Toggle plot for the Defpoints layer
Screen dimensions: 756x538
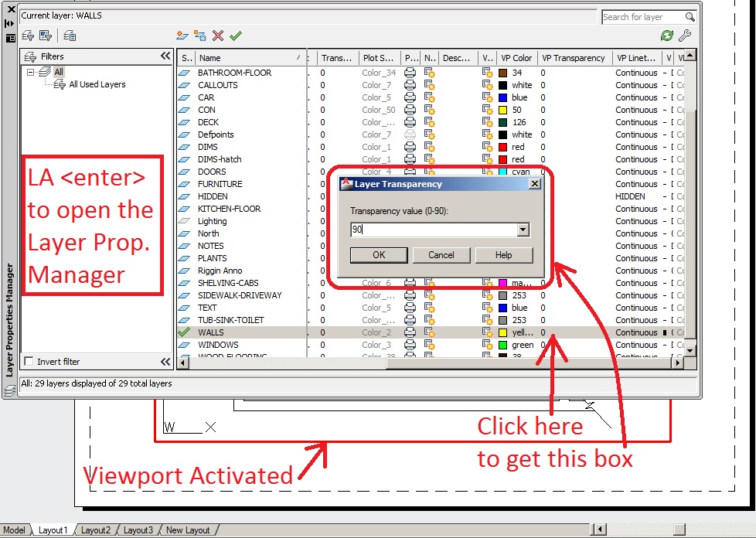(410, 134)
